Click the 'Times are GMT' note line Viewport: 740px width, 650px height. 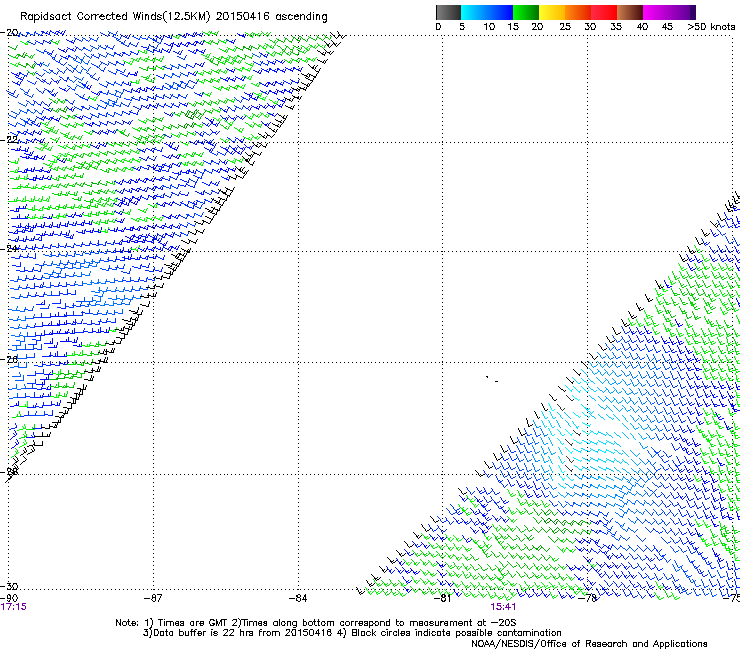click(x=315, y=623)
